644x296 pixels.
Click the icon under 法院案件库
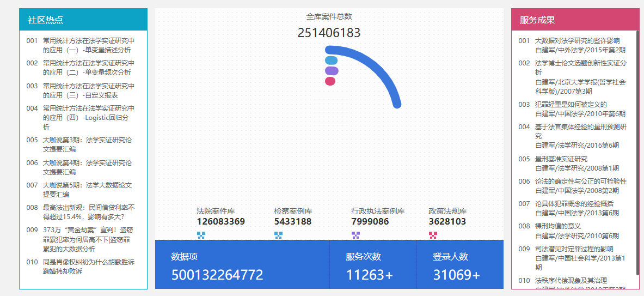point(201,235)
